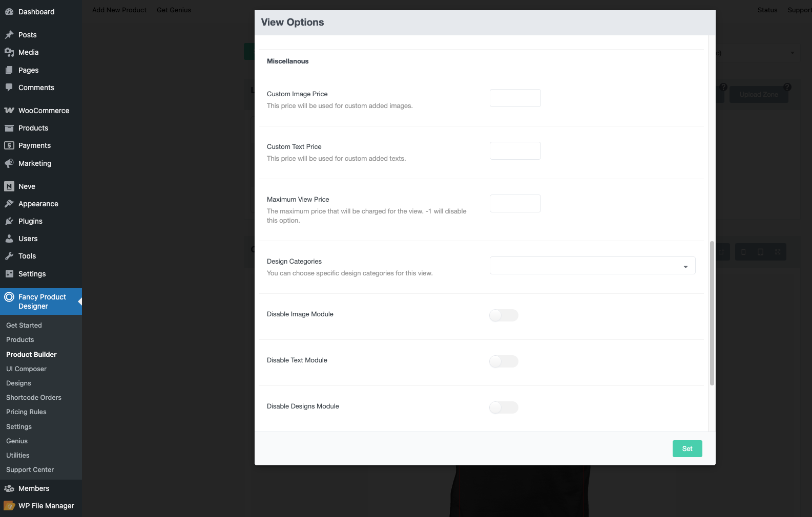The image size is (812, 517).
Task: Click the Set button
Action: click(x=687, y=448)
